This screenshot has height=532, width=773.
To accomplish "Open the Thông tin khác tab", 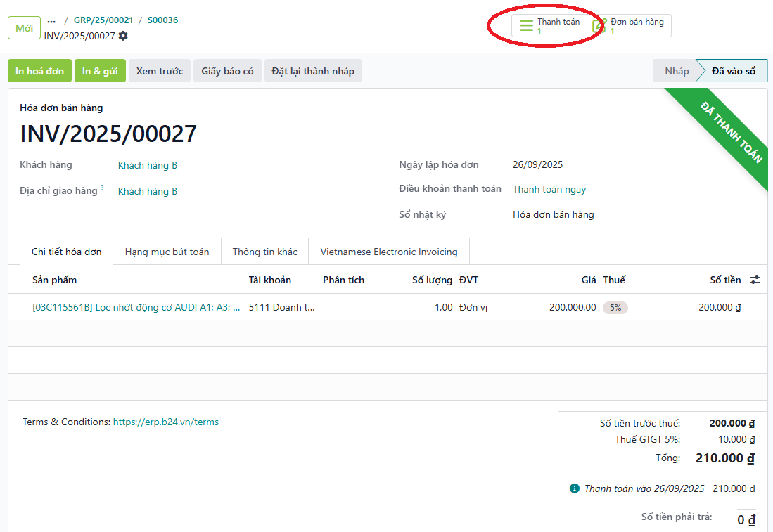I will 264,252.
